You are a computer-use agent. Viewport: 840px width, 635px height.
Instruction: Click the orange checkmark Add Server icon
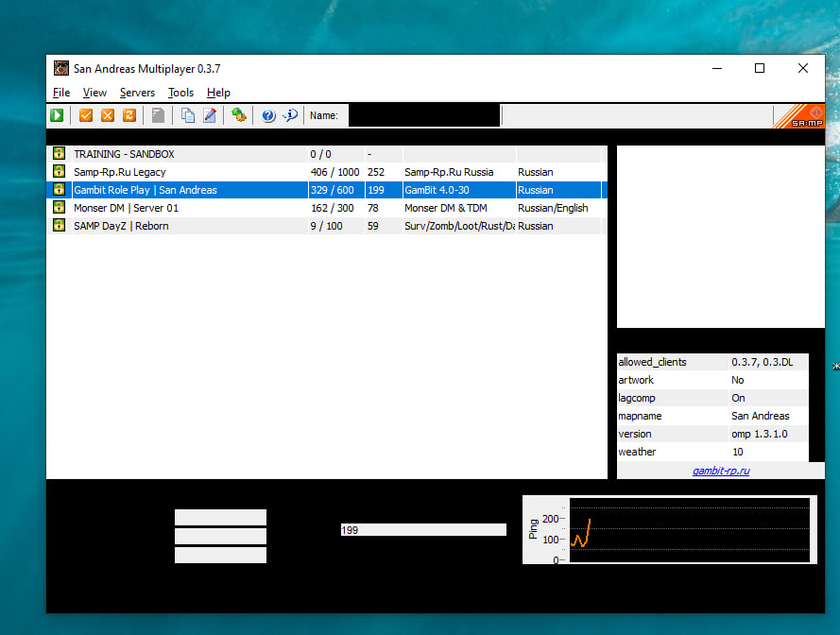(x=86, y=115)
